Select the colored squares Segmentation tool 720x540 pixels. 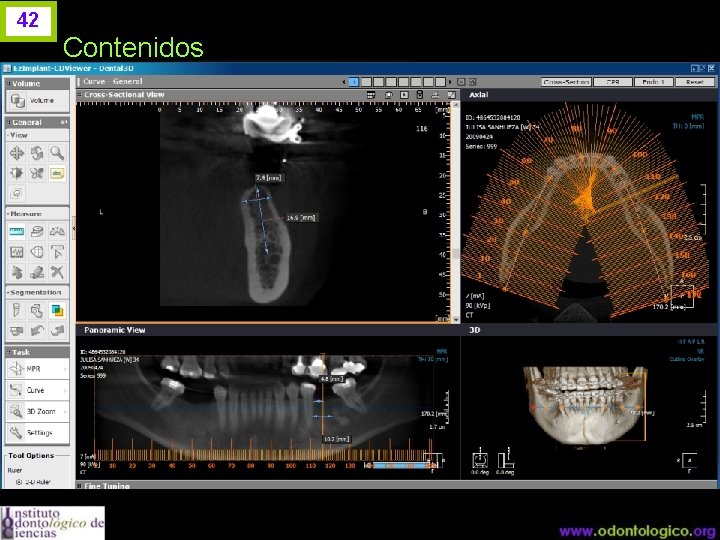[57, 310]
